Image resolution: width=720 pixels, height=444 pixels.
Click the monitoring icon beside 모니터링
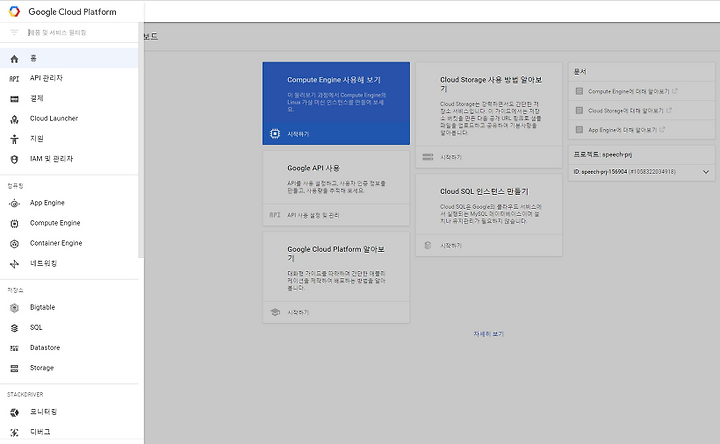[x=14, y=412]
